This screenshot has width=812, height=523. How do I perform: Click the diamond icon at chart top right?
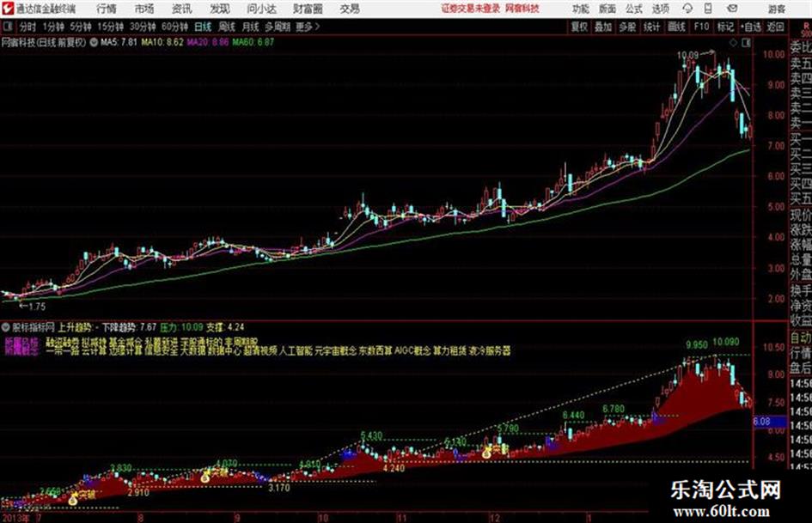click(x=733, y=43)
